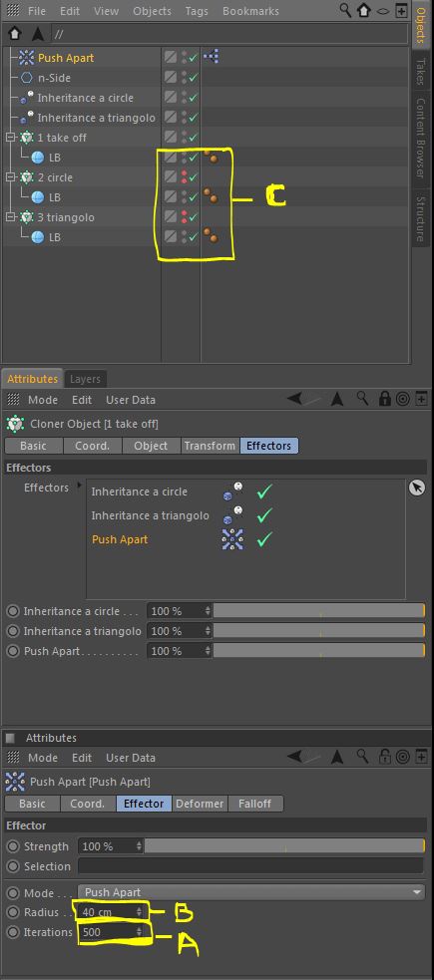This screenshot has width=434, height=980.
Task: Click the target icon in Cloner Attributes toolbar
Action: (x=403, y=400)
